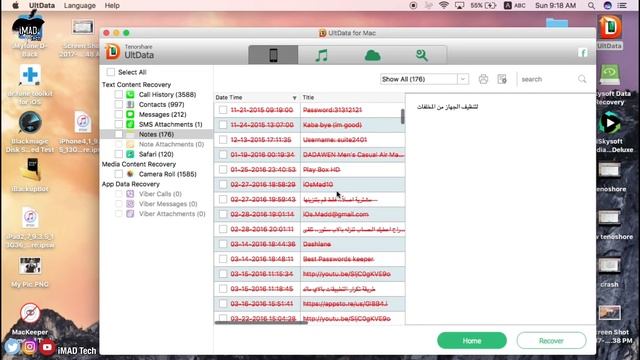The height and width of the screenshot is (360, 640).
Task: Check the Contacts (997) checkbox
Action: pos(118,104)
